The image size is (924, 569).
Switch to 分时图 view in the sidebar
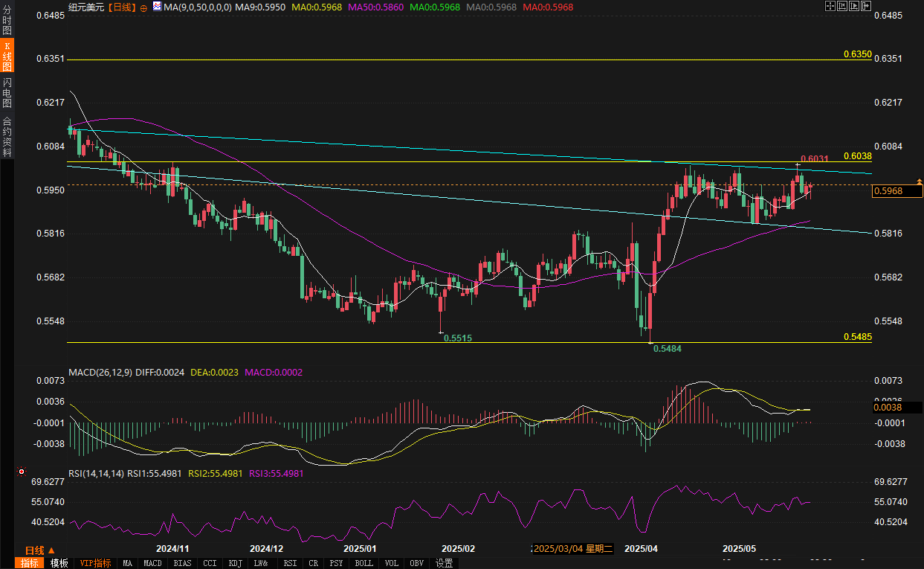7,21
